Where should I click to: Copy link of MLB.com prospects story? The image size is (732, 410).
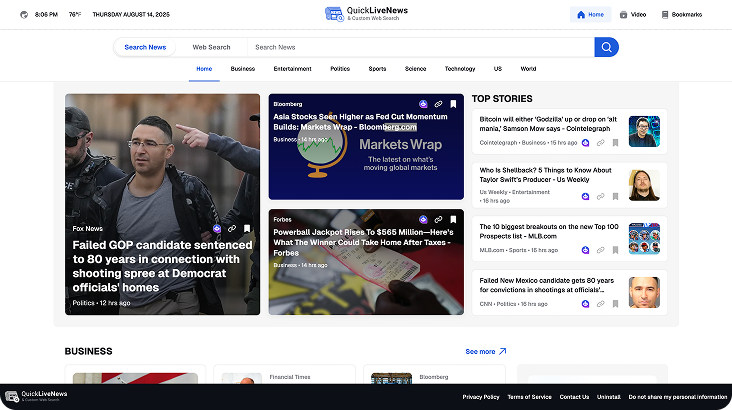[600, 250]
